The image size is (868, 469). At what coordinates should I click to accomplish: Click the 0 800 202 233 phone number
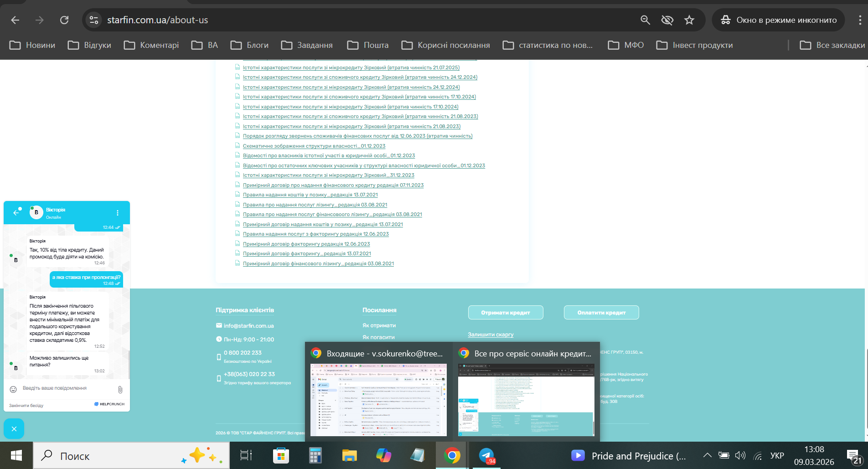click(243, 353)
